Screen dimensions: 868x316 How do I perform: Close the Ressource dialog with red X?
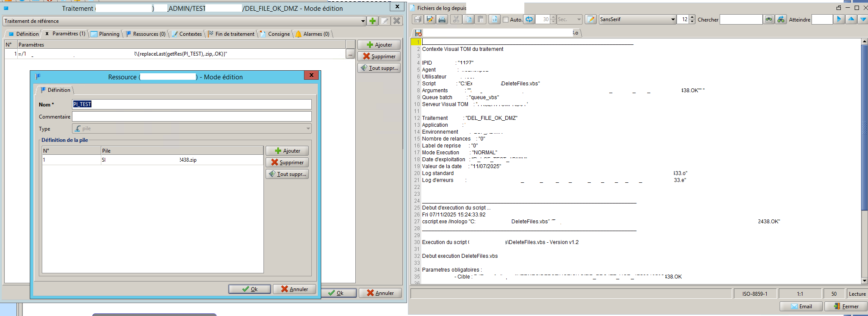[311, 75]
